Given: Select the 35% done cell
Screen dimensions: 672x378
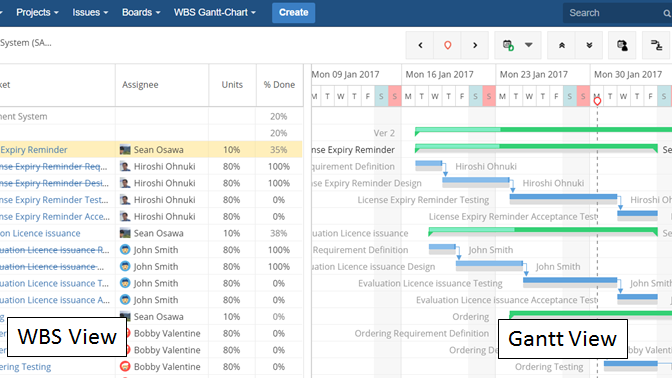Looking at the screenshot, I should click(x=279, y=150).
